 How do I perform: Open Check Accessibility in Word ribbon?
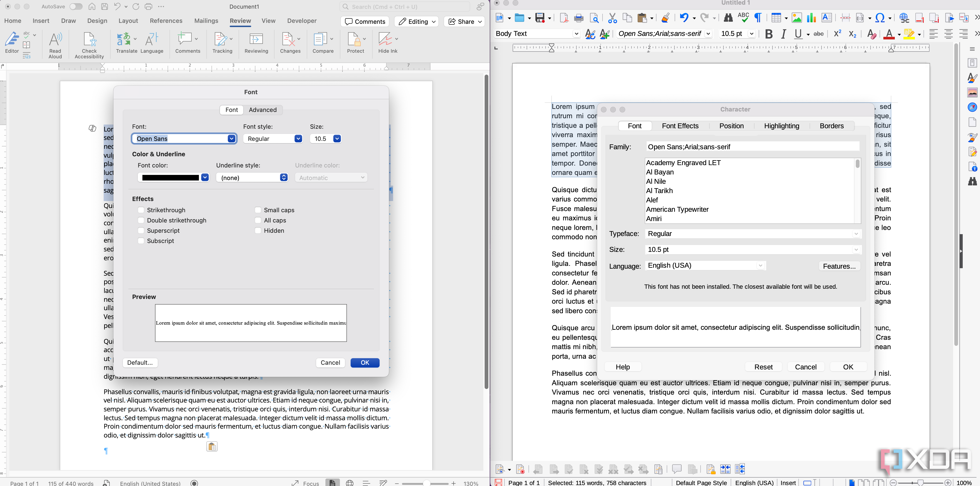tap(89, 45)
